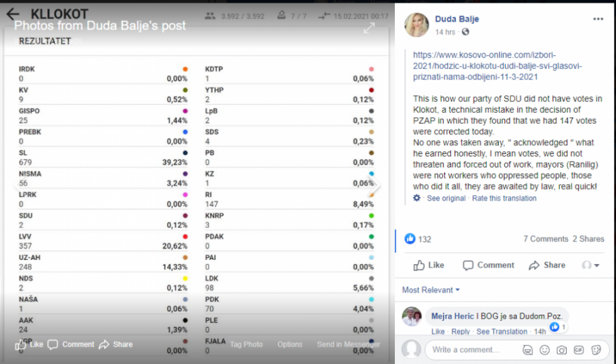Click the GISPO percentage 1,44%

point(177,120)
